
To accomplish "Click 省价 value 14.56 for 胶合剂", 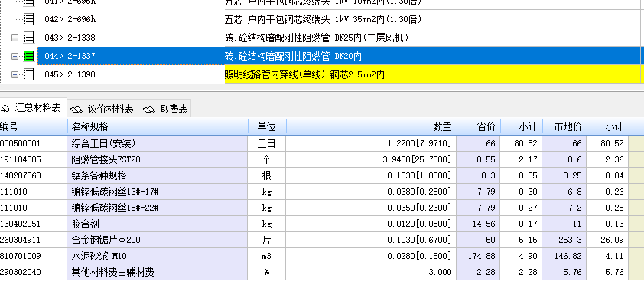I will pyautogui.click(x=479, y=224).
